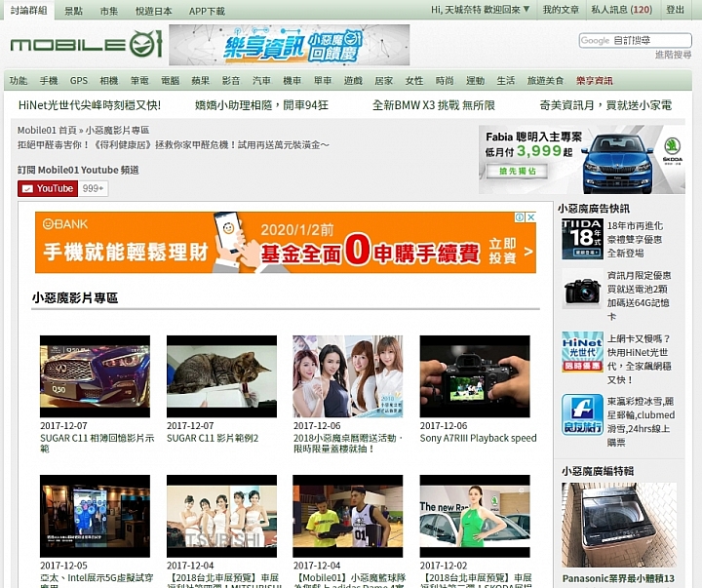Image resolution: width=702 pixels, height=588 pixels.
Task: Open the 運動 category menu
Action: 475,81
